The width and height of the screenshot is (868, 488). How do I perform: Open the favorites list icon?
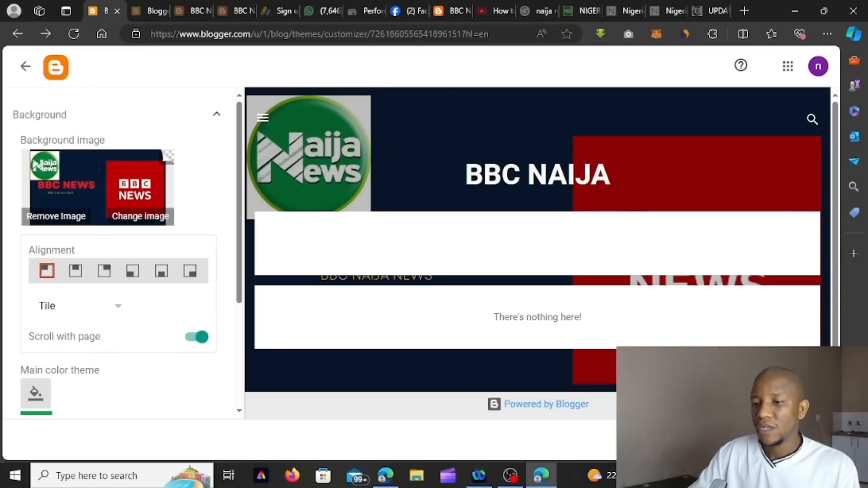tap(771, 33)
